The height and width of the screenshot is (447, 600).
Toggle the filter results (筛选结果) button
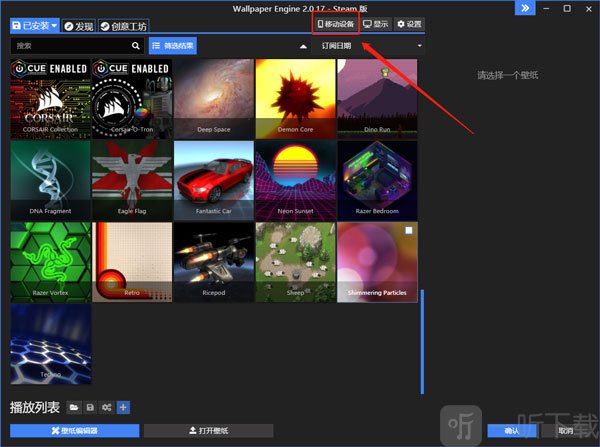173,46
